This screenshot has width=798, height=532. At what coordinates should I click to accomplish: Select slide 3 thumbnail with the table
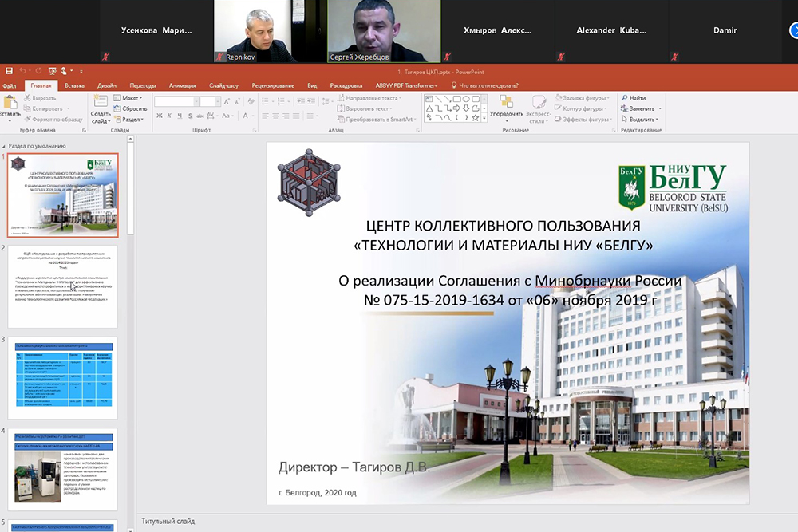(62, 378)
